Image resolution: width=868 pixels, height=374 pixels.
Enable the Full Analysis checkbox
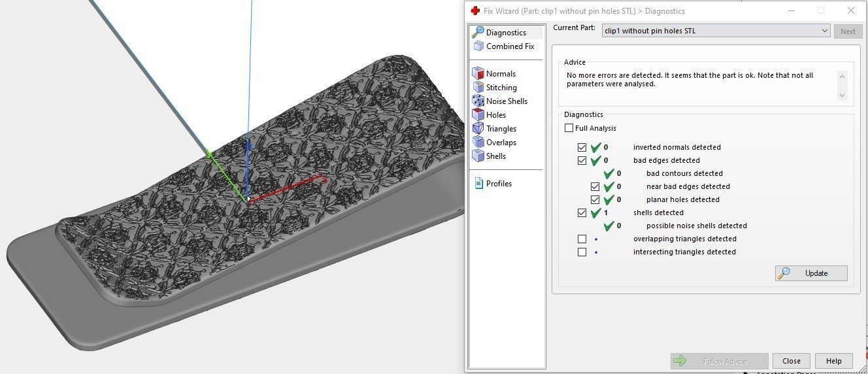[569, 128]
